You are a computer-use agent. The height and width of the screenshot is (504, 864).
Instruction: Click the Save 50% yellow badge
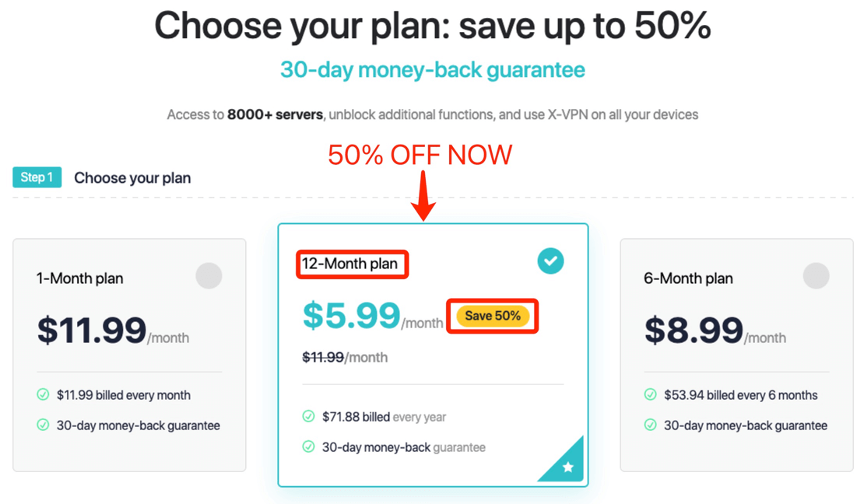[x=493, y=317]
